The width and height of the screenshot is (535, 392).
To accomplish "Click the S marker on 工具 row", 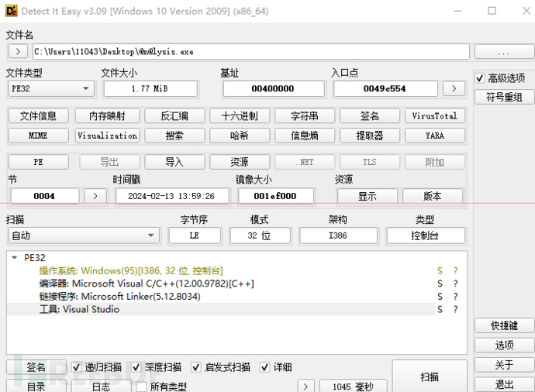I will tap(440, 310).
